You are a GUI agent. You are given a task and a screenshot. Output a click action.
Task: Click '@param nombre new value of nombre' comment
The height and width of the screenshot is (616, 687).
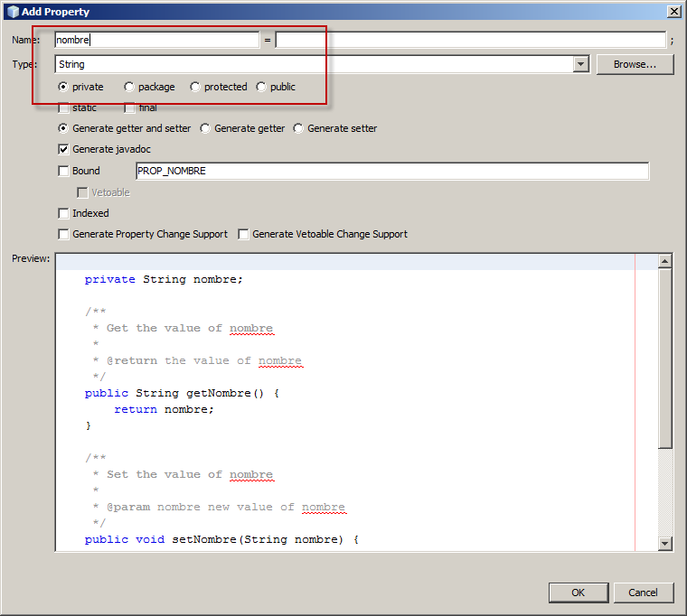coord(226,507)
